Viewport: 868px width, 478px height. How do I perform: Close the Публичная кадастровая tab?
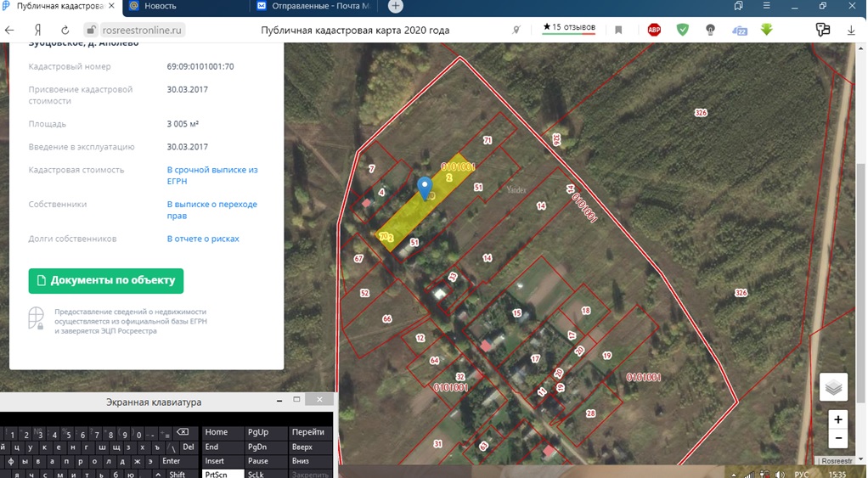pos(111,6)
